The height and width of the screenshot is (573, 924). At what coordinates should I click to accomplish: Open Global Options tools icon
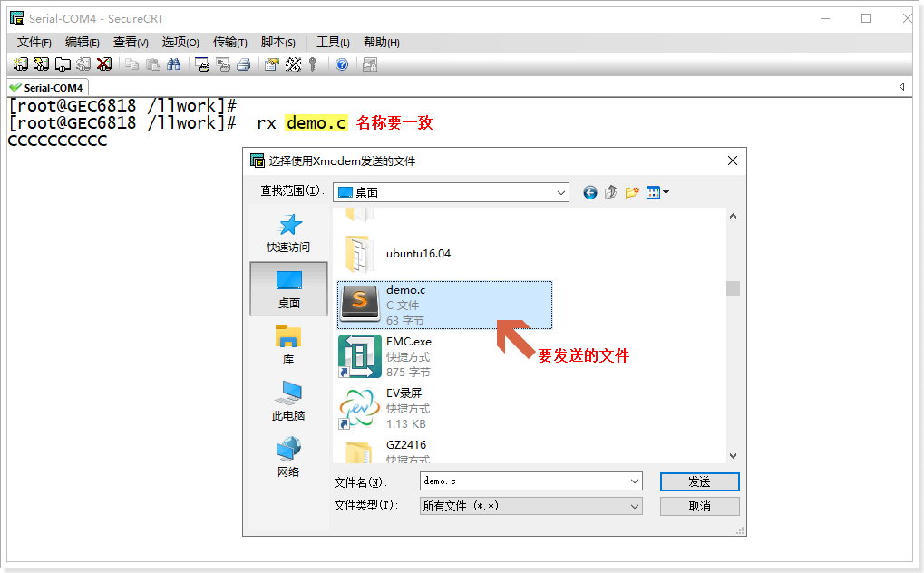(x=293, y=64)
